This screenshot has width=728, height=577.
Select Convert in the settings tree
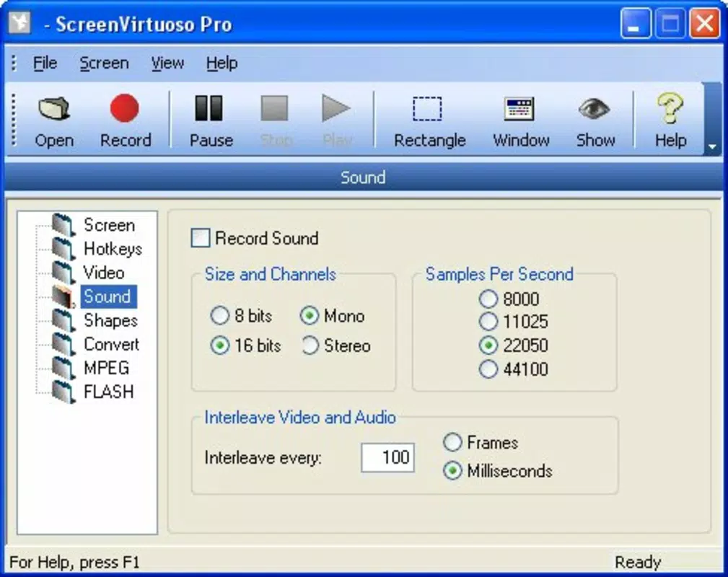coord(111,344)
